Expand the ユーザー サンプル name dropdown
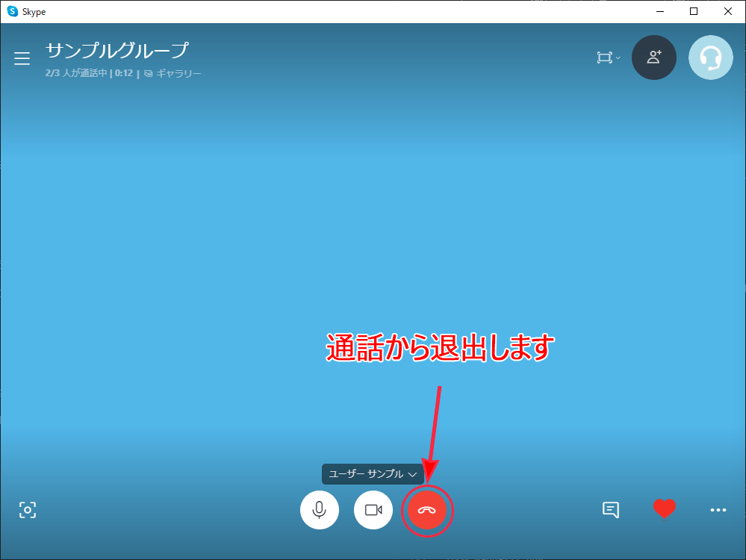746x560 pixels. point(373,474)
